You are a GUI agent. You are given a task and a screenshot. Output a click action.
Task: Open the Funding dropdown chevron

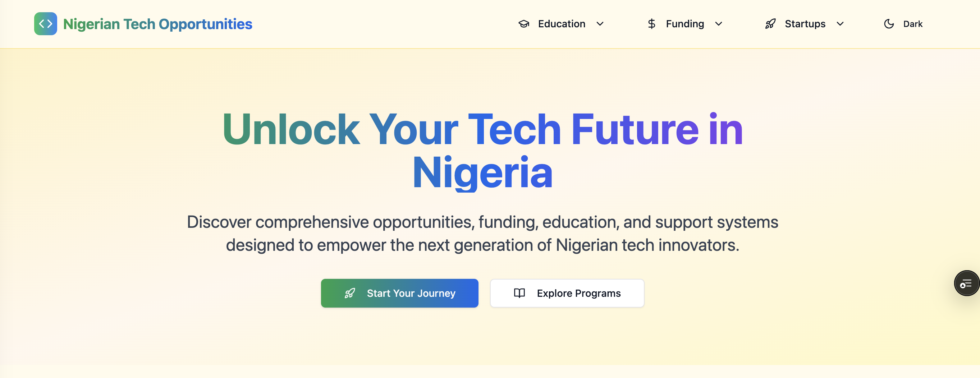pyautogui.click(x=719, y=24)
